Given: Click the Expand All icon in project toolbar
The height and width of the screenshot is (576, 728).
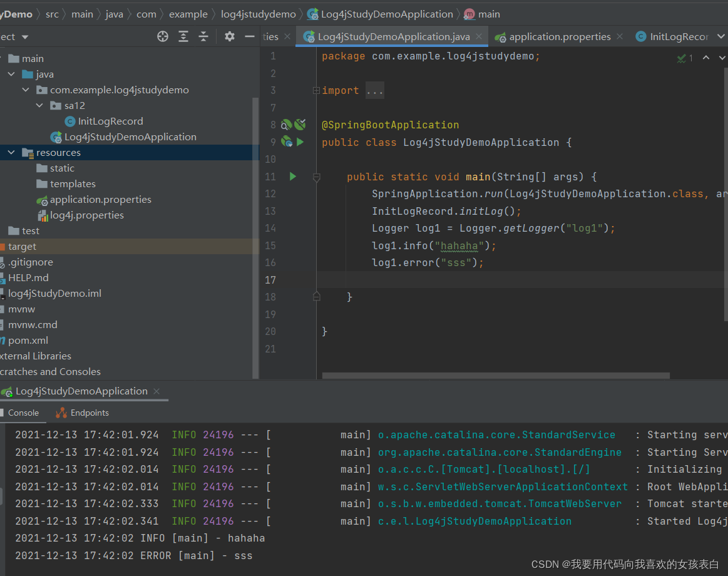Looking at the screenshot, I should click(x=183, y=37).
